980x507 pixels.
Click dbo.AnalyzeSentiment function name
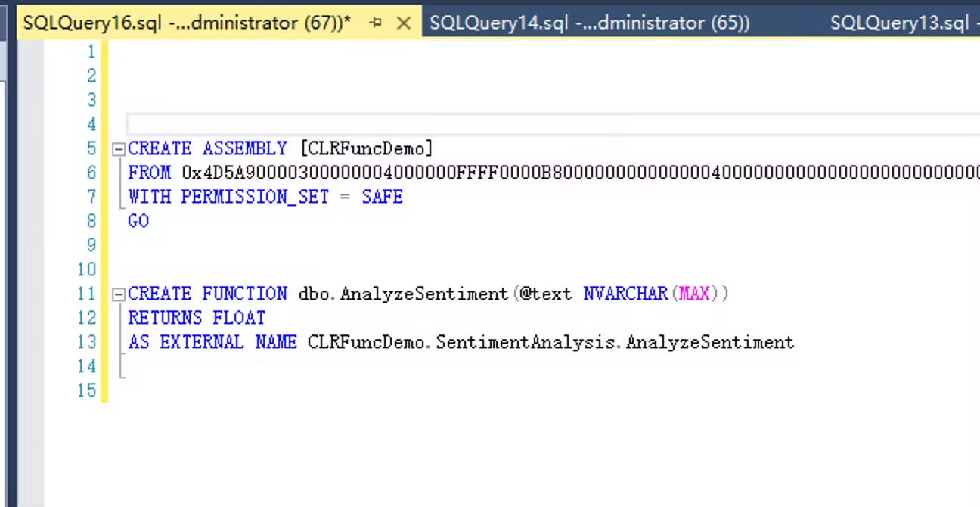coord(404,294)
